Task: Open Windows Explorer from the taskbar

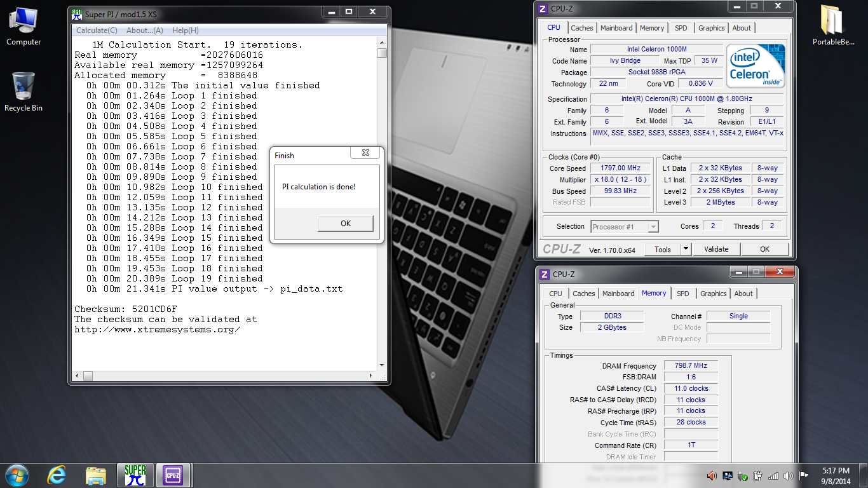Action: [96, 475]
